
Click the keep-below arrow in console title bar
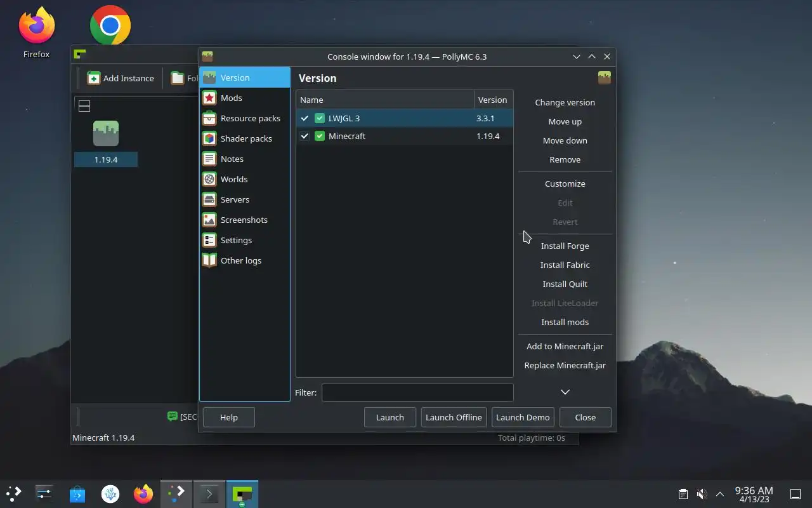(577, 57)
